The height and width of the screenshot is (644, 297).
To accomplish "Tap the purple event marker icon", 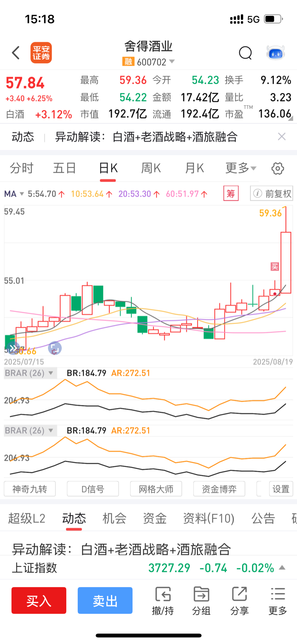I will click(55, 348).
